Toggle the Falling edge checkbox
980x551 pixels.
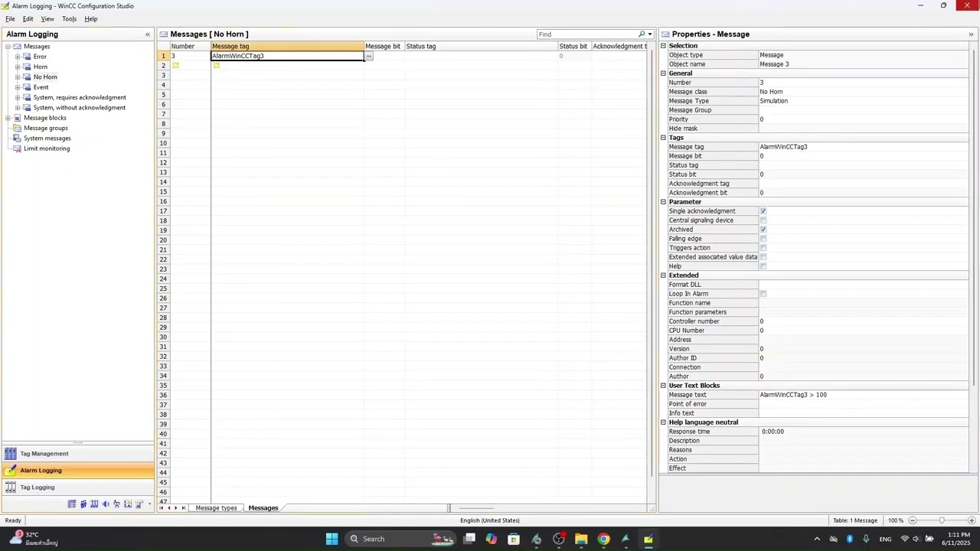point(763,239)
